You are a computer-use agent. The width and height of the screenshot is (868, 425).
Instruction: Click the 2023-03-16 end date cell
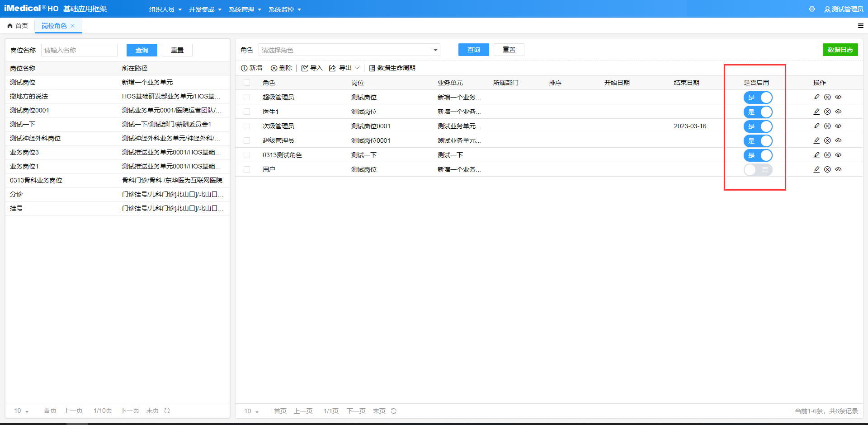(x=690, y=126)
